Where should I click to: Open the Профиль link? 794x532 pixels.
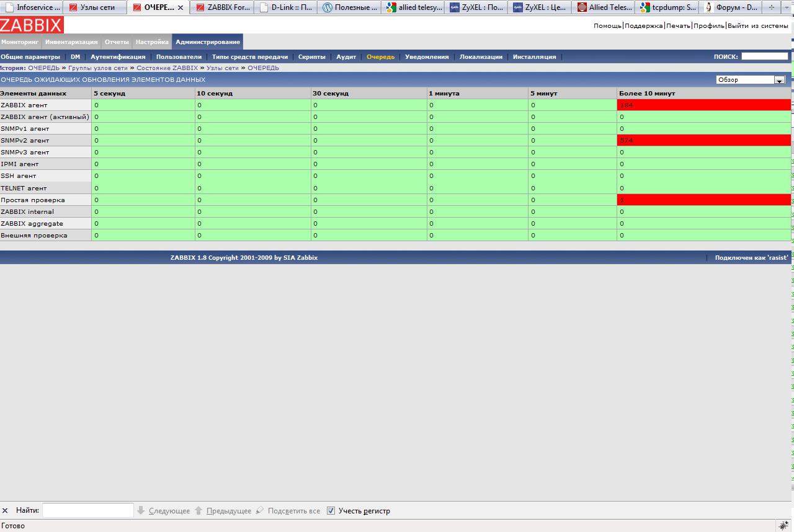[x=709, y=25]
